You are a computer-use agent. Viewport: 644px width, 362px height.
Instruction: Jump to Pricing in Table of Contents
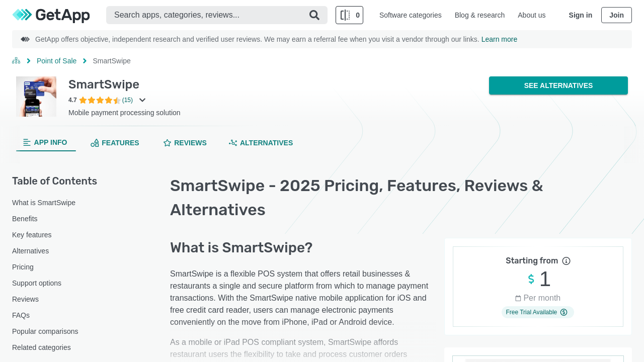(x=23, y=267)
